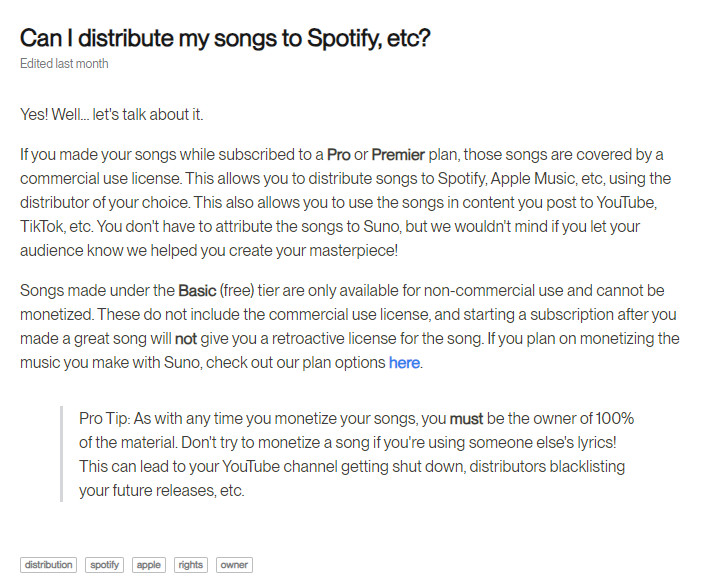This screenshot has height=584, width=712.
Task: Select the 'owner' tag
Action: pos(234,565)
